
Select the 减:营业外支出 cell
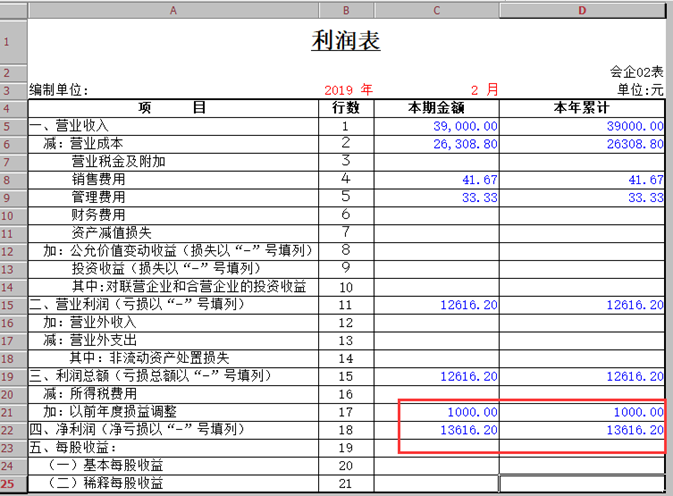(x=173, y=341)
